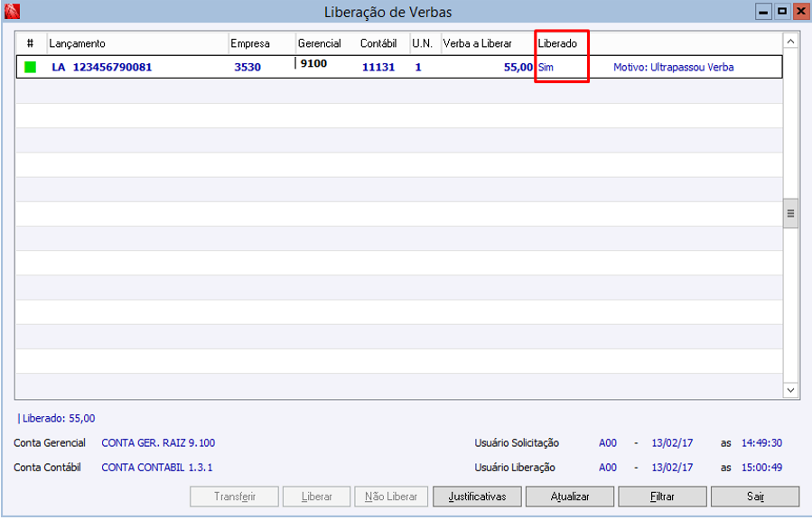Screen dimensions: 812x520
Task: Click the Usuário Liberação label
Action: point(515,468)
